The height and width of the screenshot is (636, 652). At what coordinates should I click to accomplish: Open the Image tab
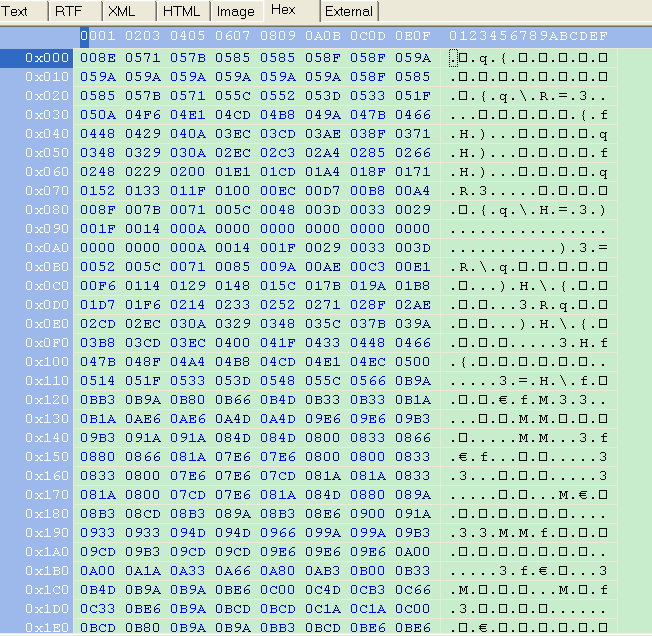tap(236, 11)
